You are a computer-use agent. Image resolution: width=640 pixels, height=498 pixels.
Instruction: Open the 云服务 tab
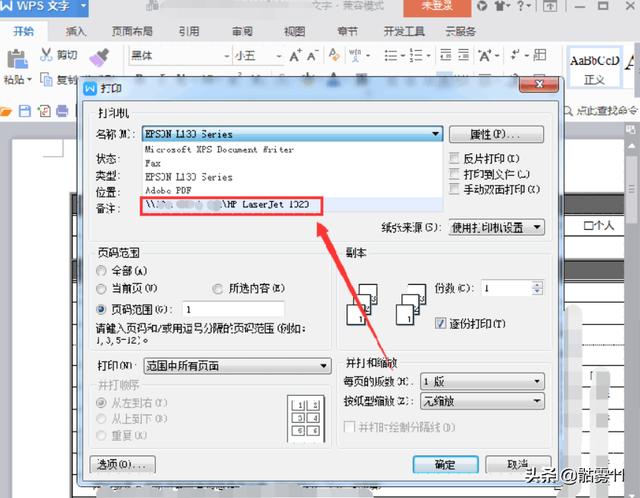click(x=460, y=31)
